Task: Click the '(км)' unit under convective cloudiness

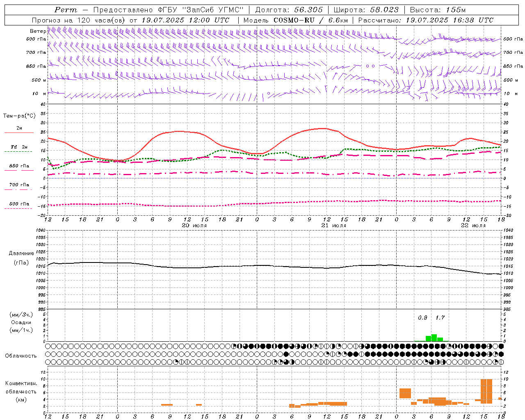Action: [x=21, y=399]
